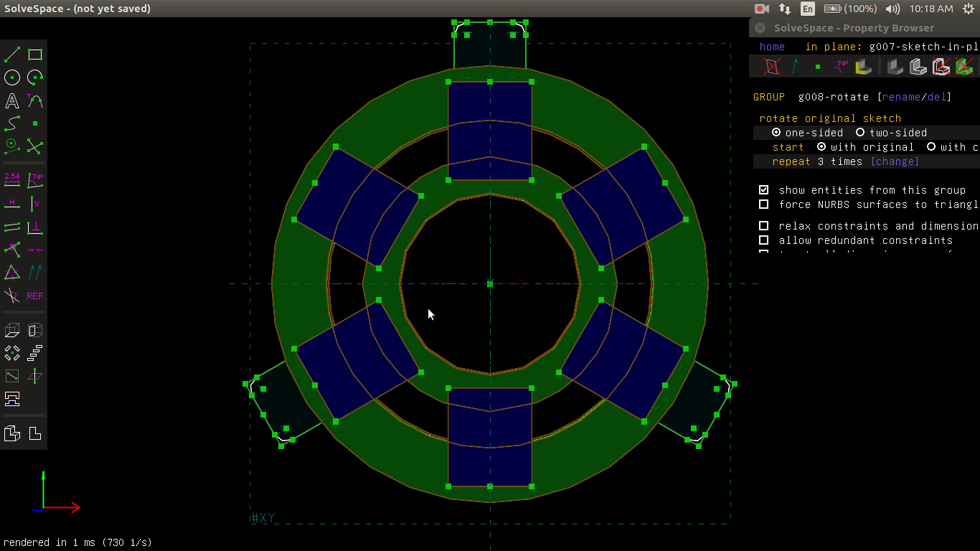Open the network connections indicator

(x=785, y=9)
